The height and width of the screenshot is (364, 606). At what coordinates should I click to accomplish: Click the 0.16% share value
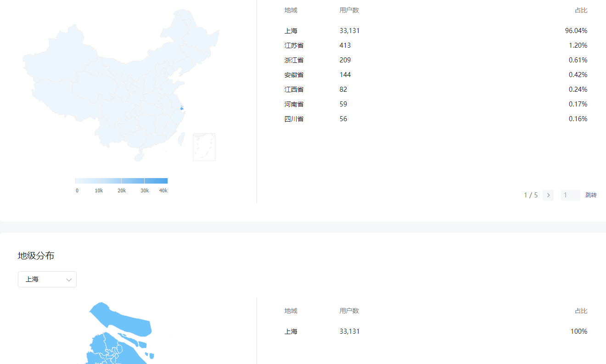pos(578,119)
